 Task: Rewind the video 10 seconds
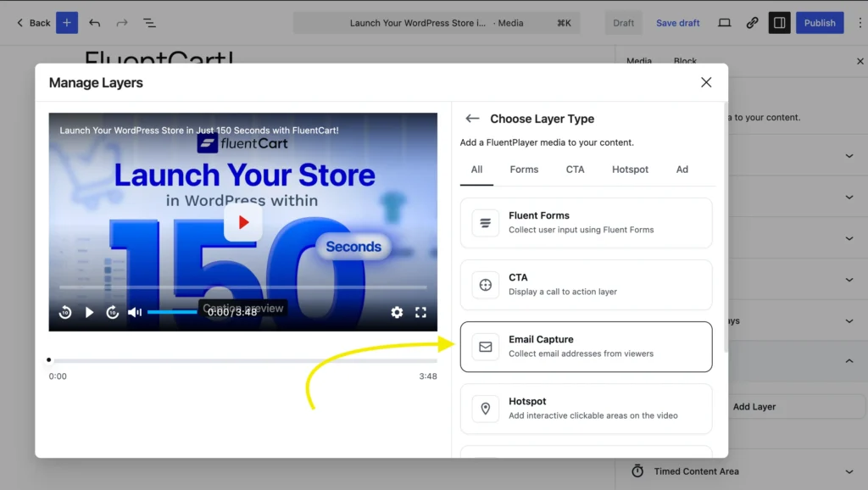click(65, 312)
